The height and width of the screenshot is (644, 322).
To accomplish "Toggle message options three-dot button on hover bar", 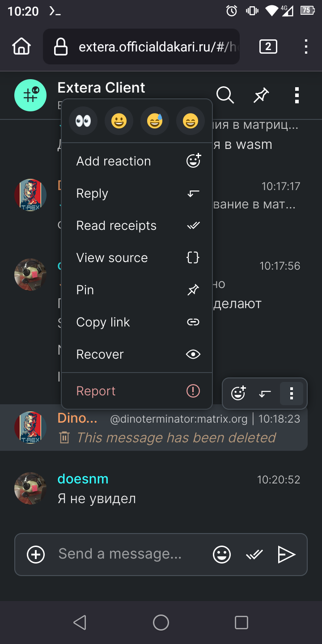I will (x=292, y=394).
